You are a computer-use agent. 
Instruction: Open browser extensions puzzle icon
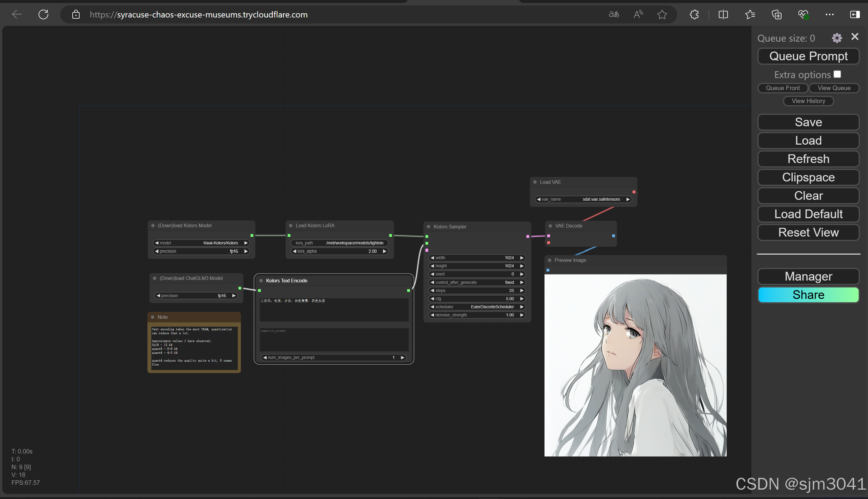click(x=694, y=14)
